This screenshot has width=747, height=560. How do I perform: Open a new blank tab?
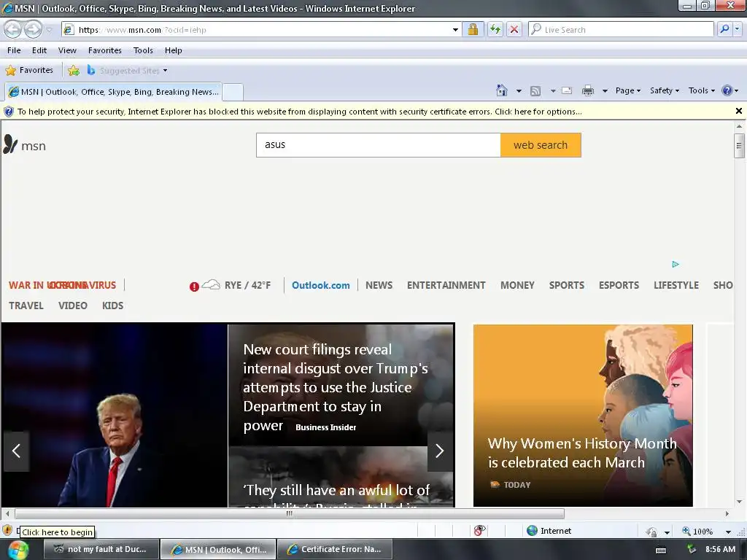pyautogui.click(x=233, y=92)
